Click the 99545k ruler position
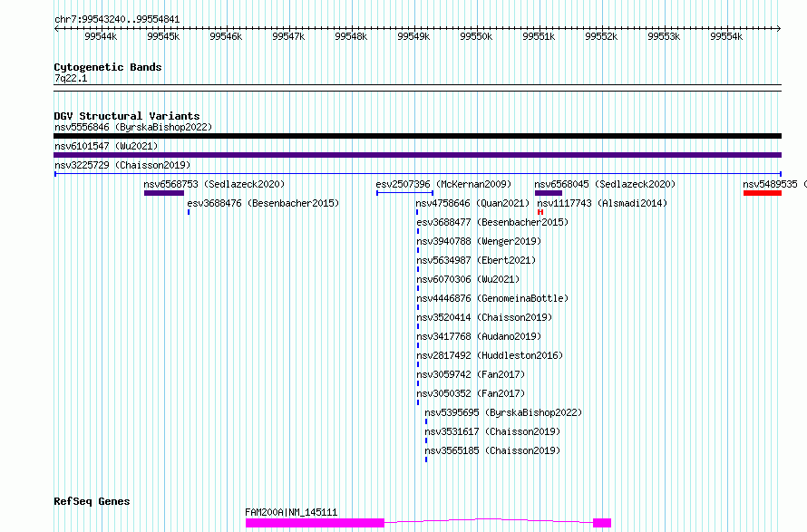This screenshot has height=532, width=807. point(163,36)
